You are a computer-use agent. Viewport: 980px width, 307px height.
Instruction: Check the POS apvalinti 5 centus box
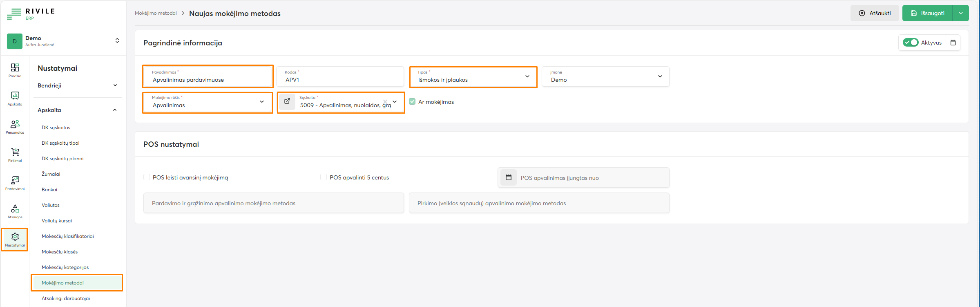click(324, 177)
